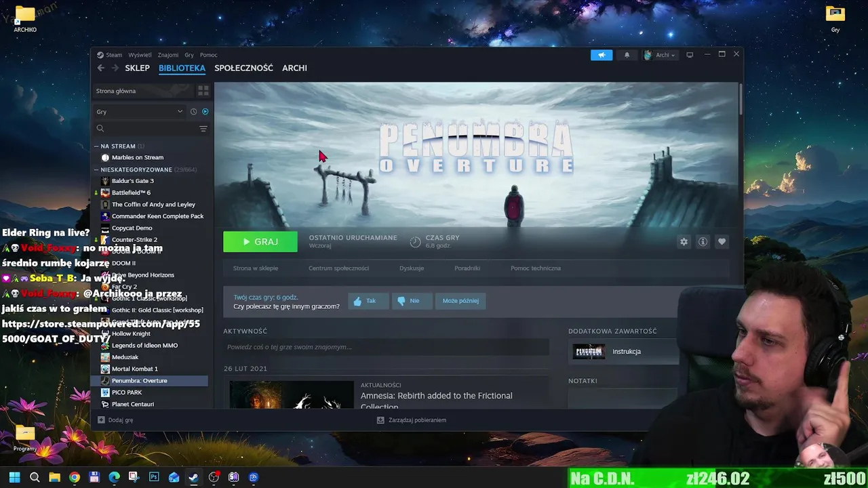Open Photoshop from the taskbar
This screenshot has width=868, height=488.
coord(154,477)
